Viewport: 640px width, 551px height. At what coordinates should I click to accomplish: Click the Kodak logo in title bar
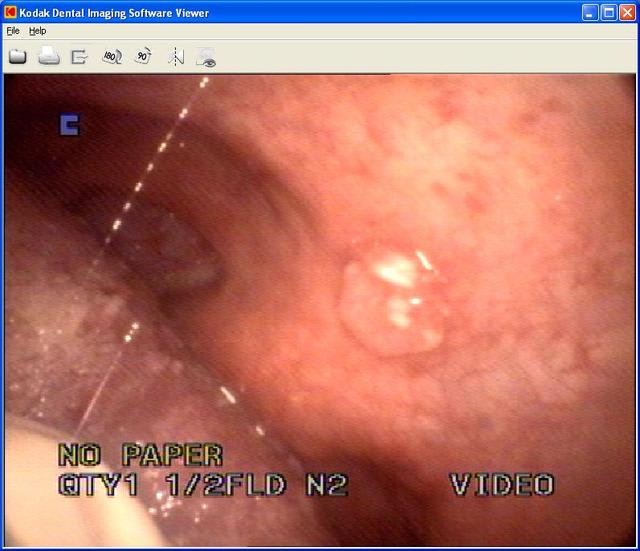click(x=10, y=12)
